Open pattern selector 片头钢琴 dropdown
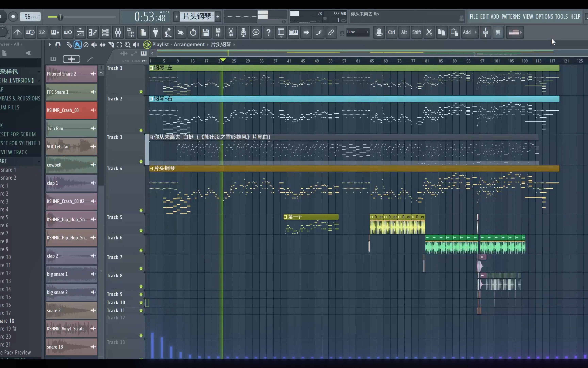The image size is (588, 368). [x=197, y=16]
